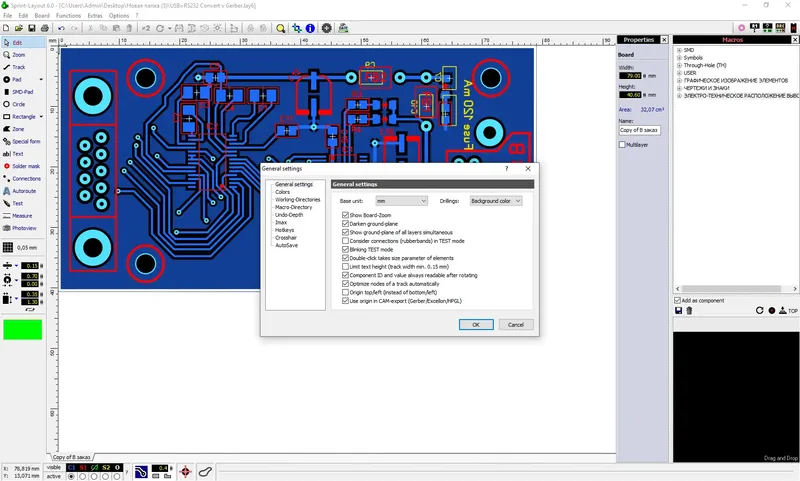Click the Cancel button
Screen dimensions: 800x481
click(x=516, y=325)
